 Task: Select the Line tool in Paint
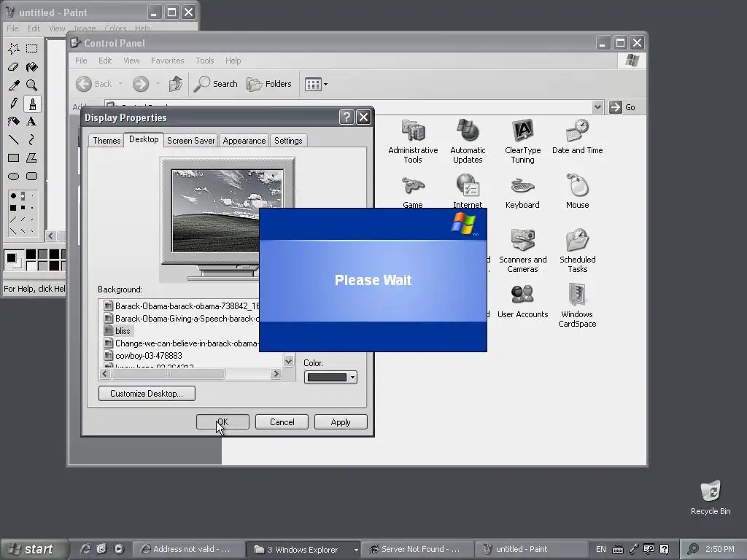(13, 139)
